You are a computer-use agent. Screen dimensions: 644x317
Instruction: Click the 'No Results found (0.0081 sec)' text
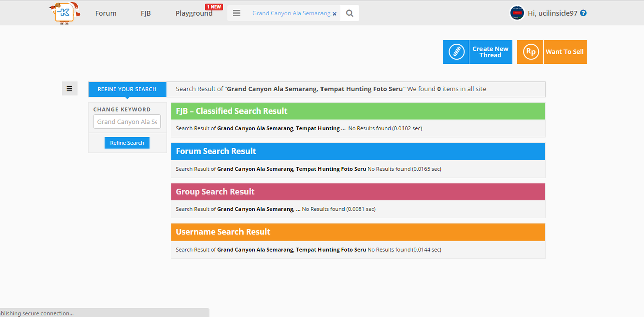(x=339, y=209)
